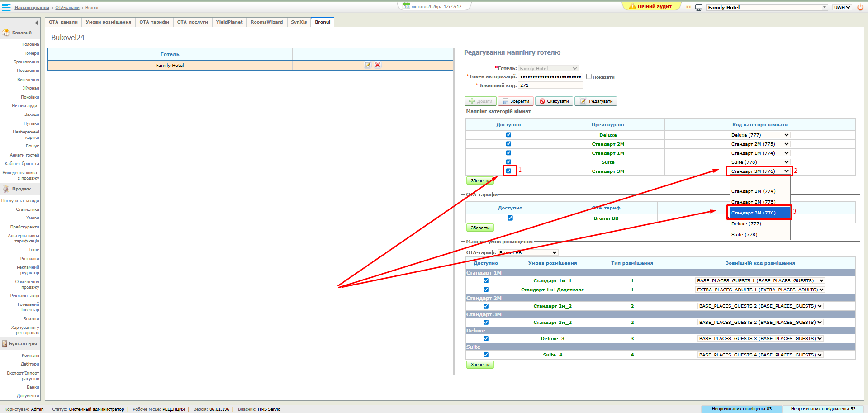The width and height of the screenshot is (868, 413).
Task: Switch to the YieldPlanet tab
Action: click(229, 22)
